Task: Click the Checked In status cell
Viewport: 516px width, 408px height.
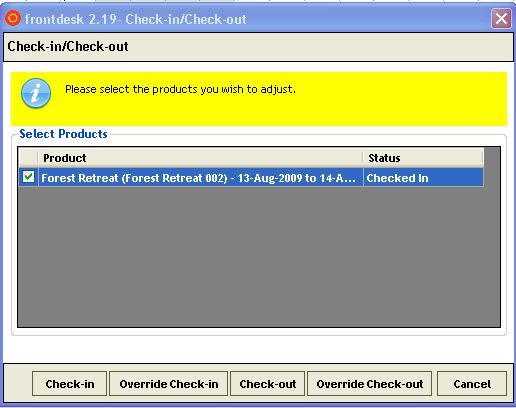Action: [423, 178]
